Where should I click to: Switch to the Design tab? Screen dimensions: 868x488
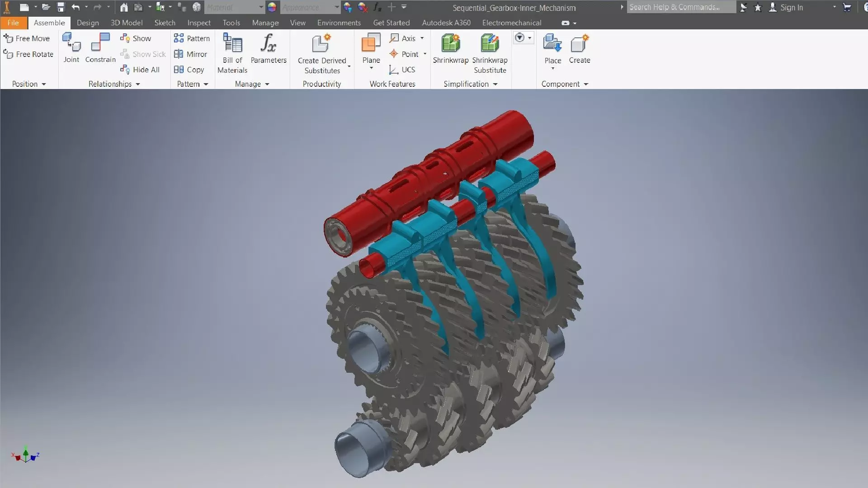coord(88,23)
